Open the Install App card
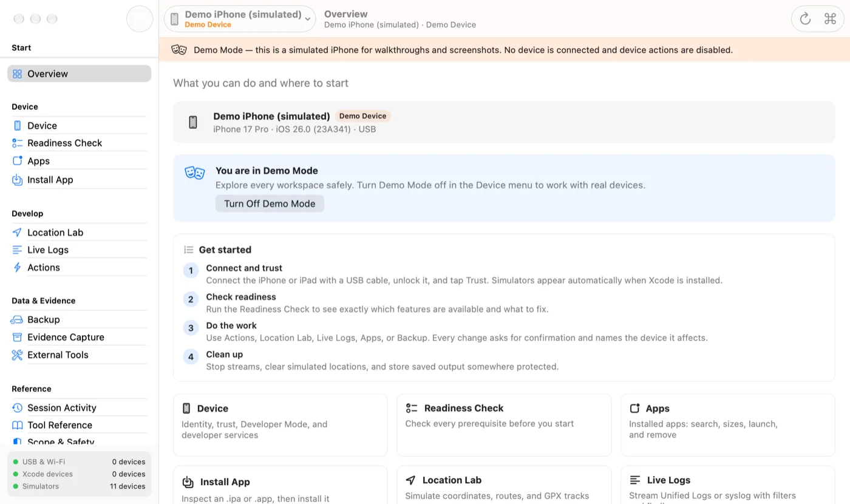Screen dimensions: 850x504 tap(280, 485)
